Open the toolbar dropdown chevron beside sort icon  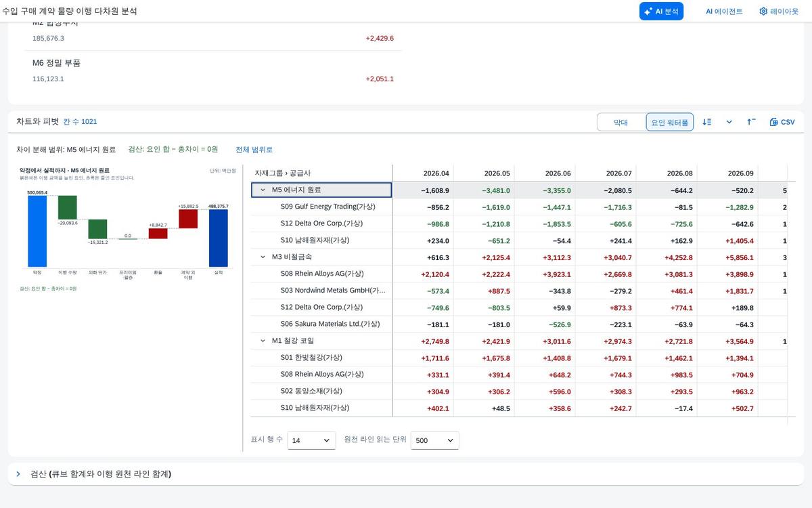pos(729,122)
